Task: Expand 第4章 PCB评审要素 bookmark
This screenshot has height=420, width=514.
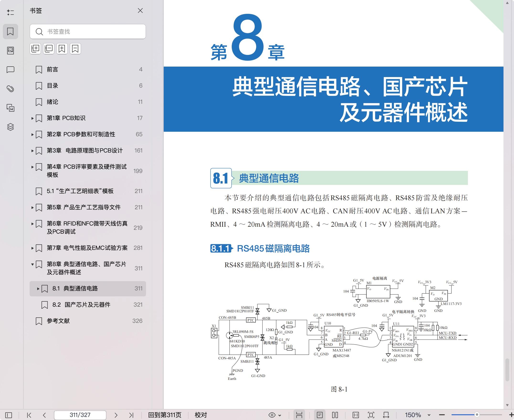Action: click(32, 167)
